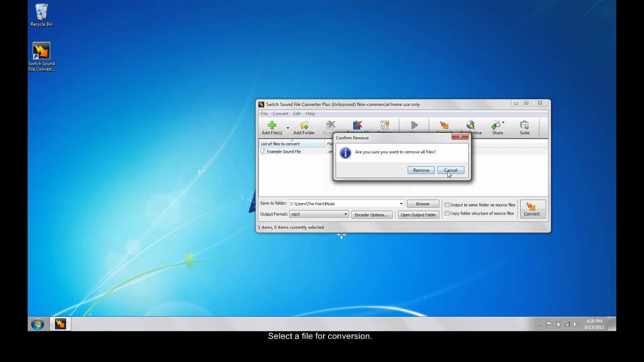Click the Play toolbar icon

pos(415,126)
